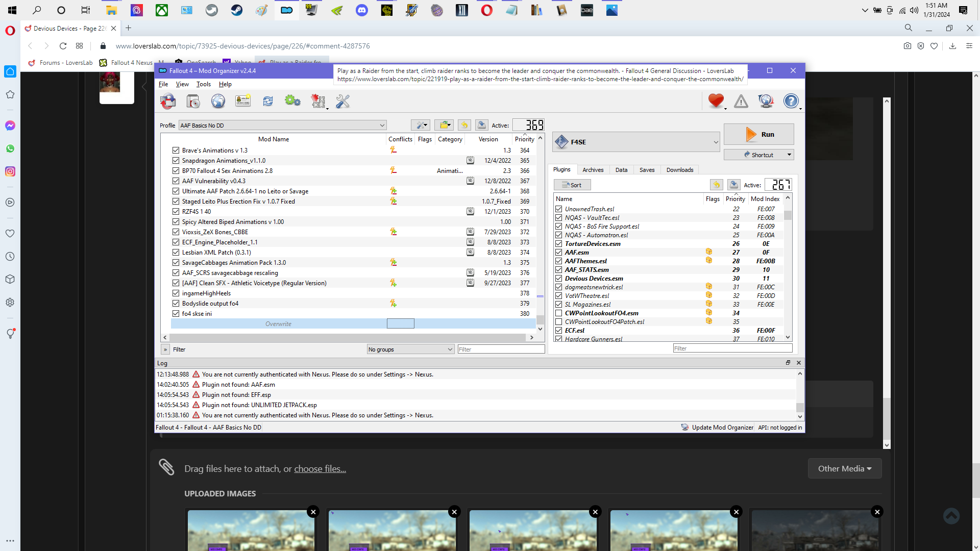Click the create backup icon above mod list
The width and height of the screenshot is (980, 551).
pyautogui.click(x=481, y=125)
